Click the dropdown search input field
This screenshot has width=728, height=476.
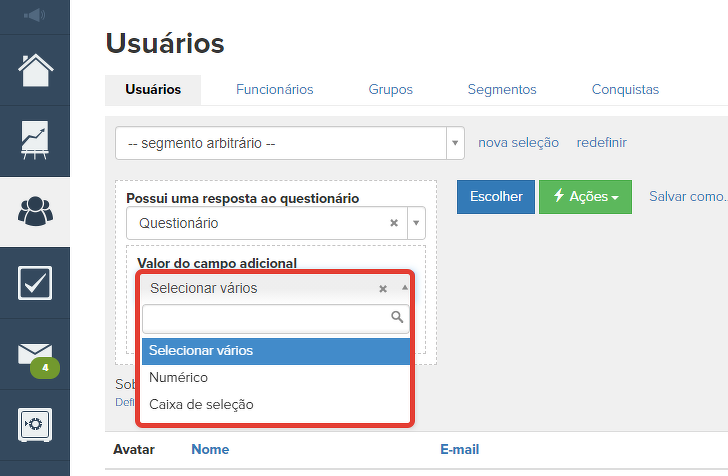[266, 318]
